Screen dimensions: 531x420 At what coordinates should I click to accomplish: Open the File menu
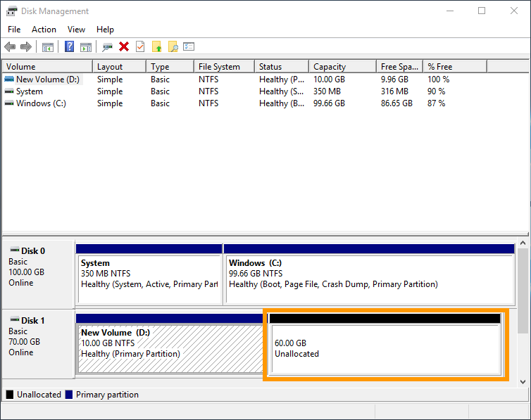(x=14, y=30)
